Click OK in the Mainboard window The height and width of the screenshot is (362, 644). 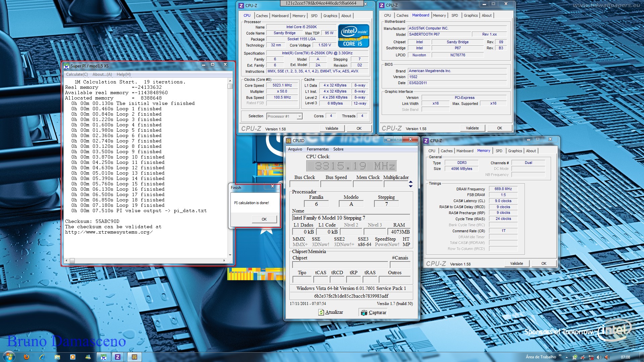click(500, 128)
